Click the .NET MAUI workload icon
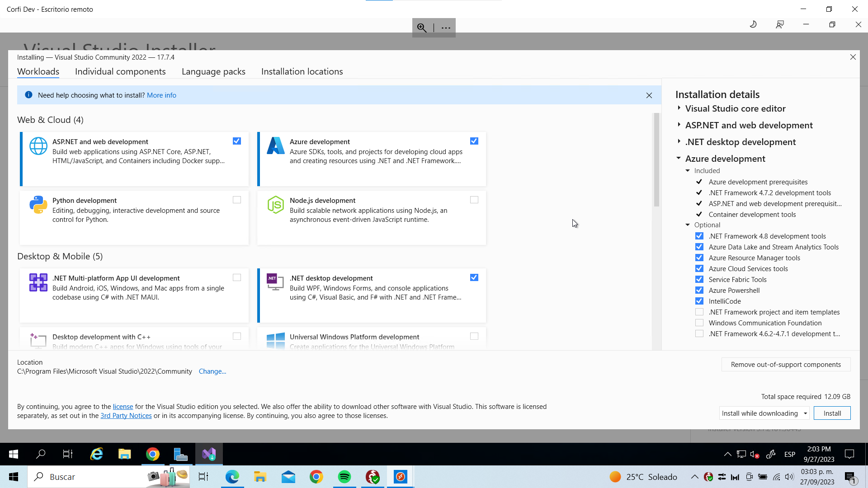Image resolution: width=868 pixels, height=488 pixels. point(38,282)
